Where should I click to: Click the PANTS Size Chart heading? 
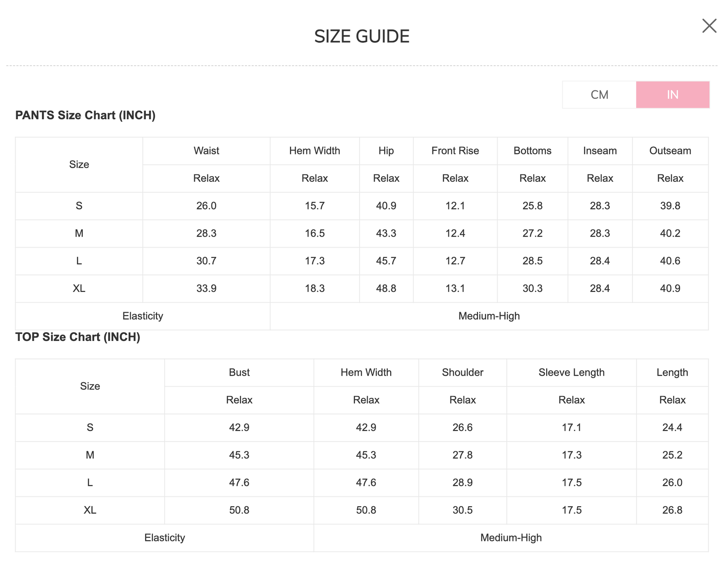pos(85,115)
